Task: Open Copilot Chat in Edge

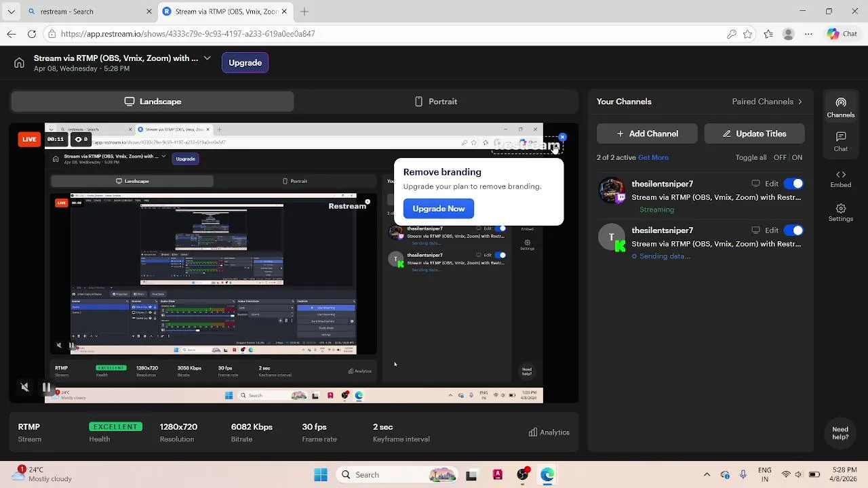Action: pos(842,34)
